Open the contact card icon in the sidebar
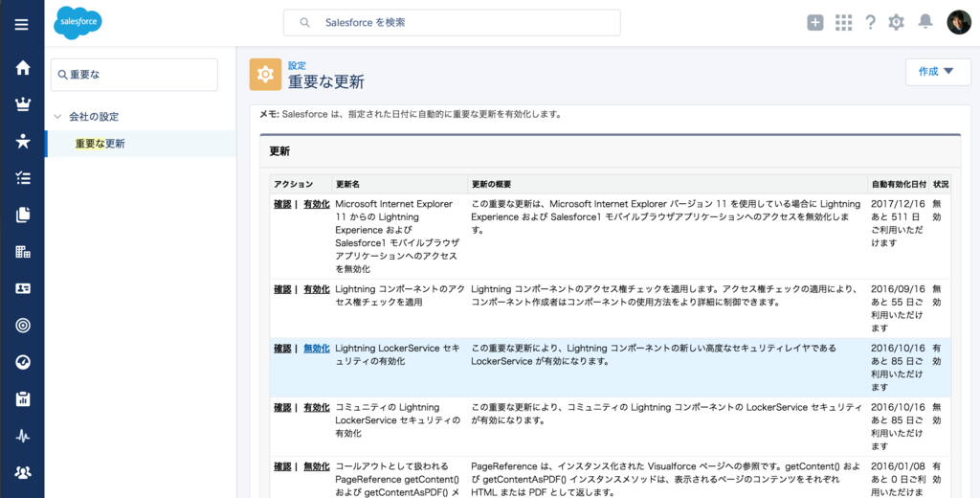This screenshot has height=498, width=980. click(23, 288)
